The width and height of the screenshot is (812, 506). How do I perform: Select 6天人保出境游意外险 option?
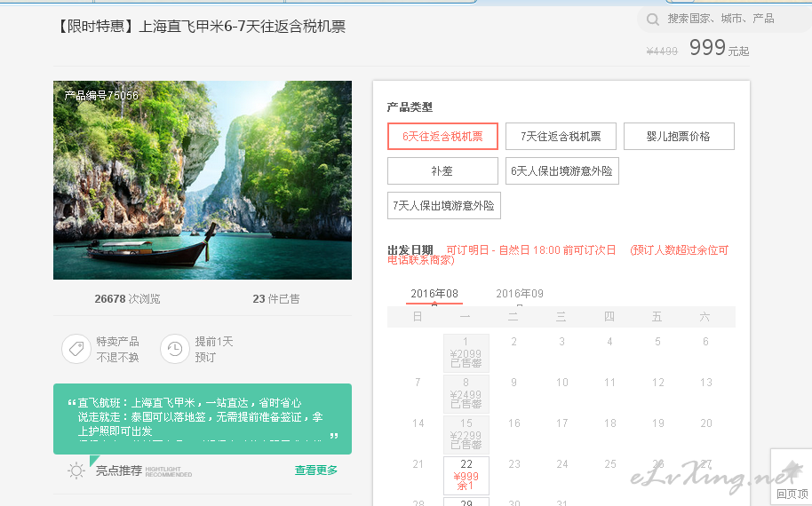pos(561,170)
